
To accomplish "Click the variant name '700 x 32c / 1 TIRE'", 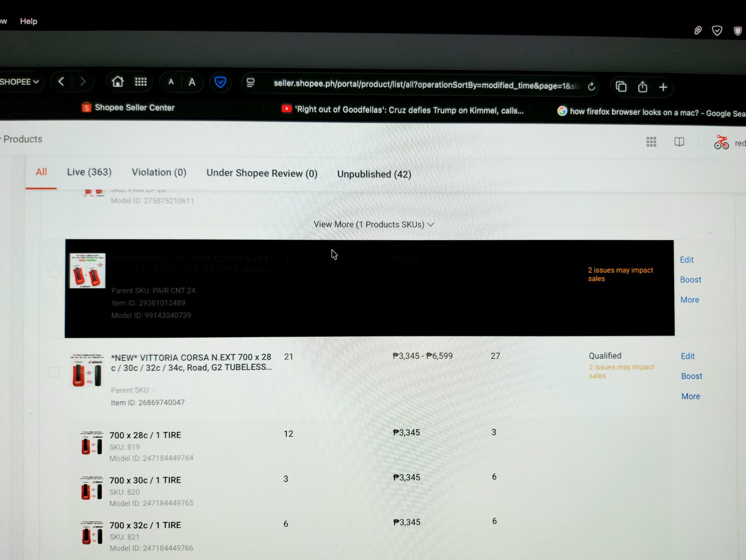I will point(145,525).
